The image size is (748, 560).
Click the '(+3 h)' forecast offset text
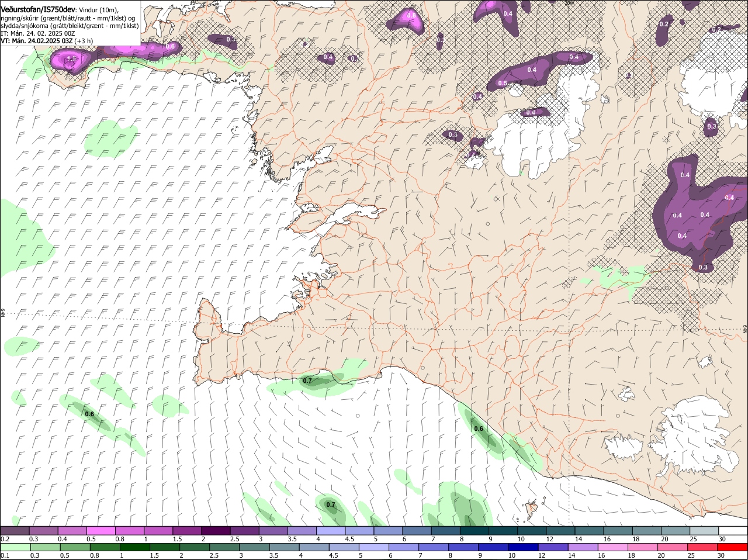tap(84, 41)
